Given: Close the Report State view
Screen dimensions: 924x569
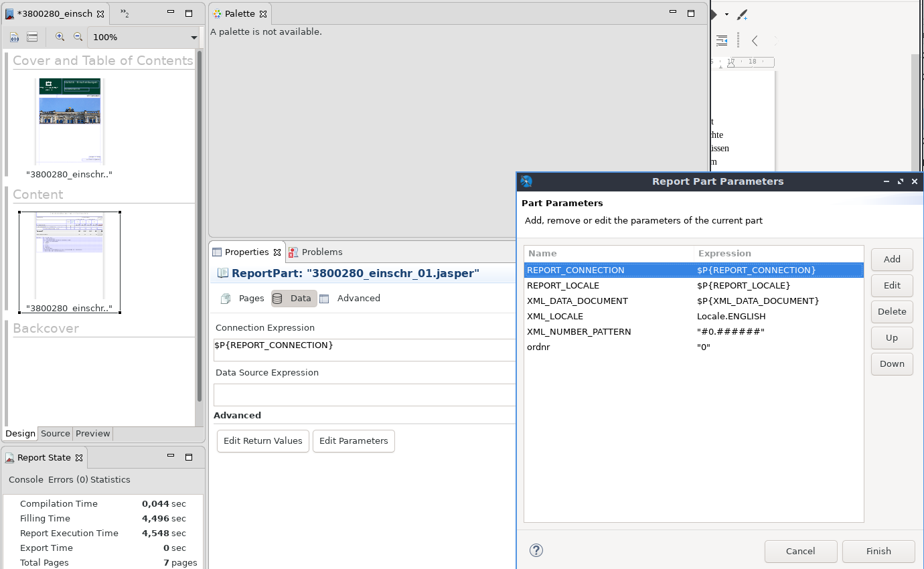Looking at the screenshot, I should pyautogui.click(x=79, y=458).
